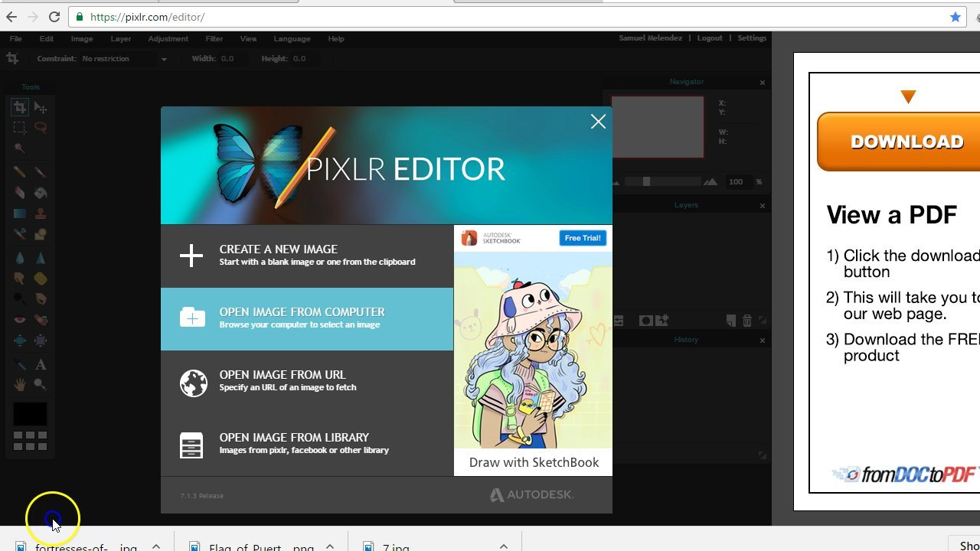This screenshot has width=980, height=551.
Task: Add a layer mask from the Layers panel
Action: 645,320
